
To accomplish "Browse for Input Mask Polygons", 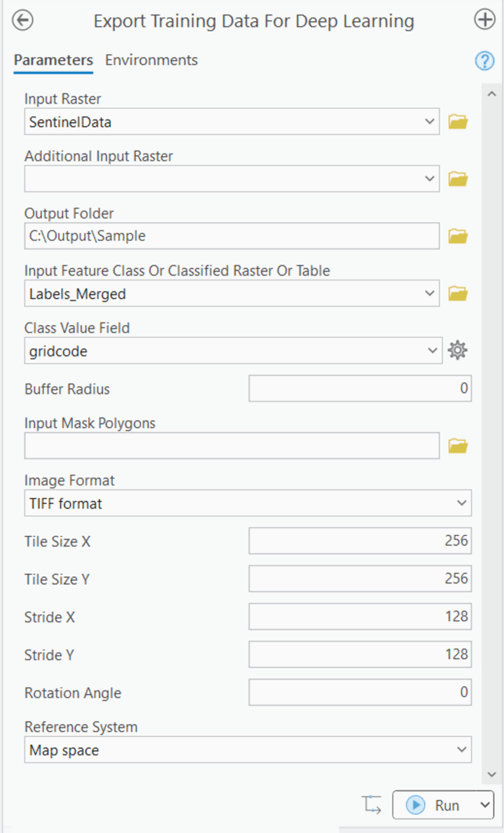I will point(457,445).
